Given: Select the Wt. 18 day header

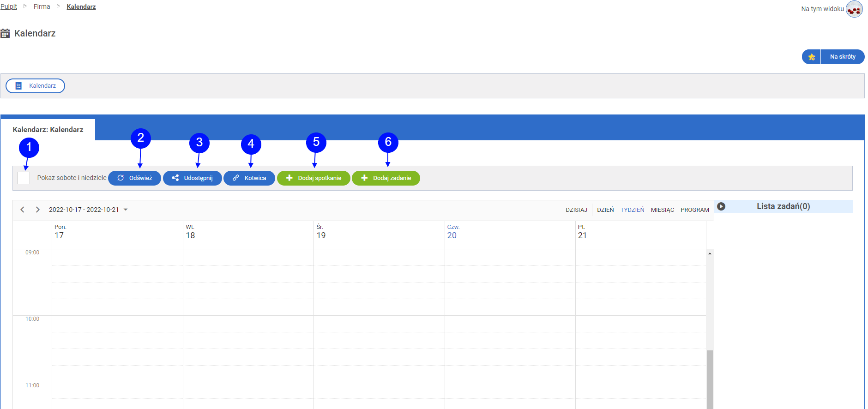Looking at the screenshot, I should 248,235.
